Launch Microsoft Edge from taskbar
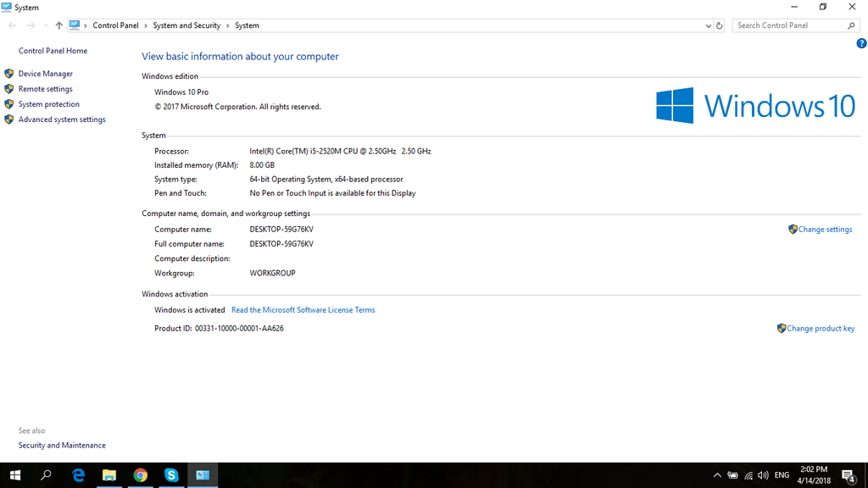Screen dimensions: 868x488 pos(78,475)
